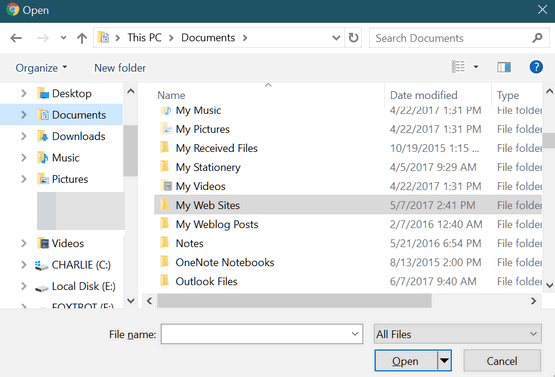Sort files by the Type column
This screenshot has width=555, height=377.
click(508, 95)
